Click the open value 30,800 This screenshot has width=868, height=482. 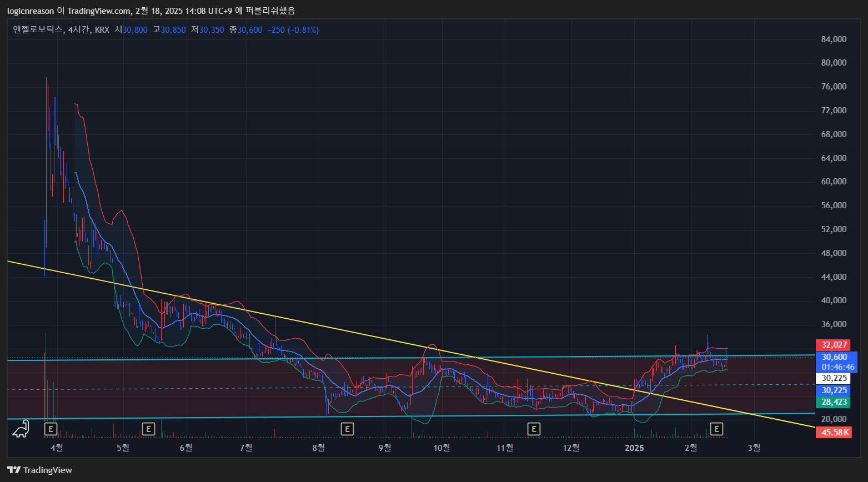(x=135, y=30)
